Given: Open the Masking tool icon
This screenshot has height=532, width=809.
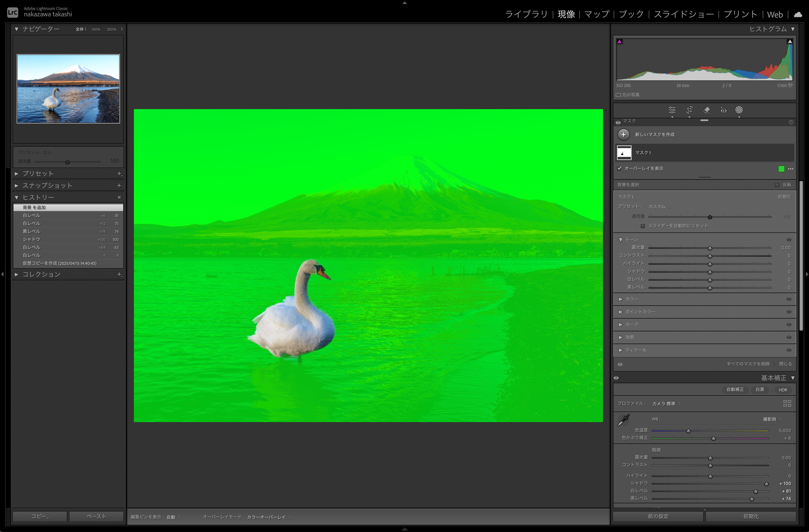Looking at the screenshot, I should (739, 110).
